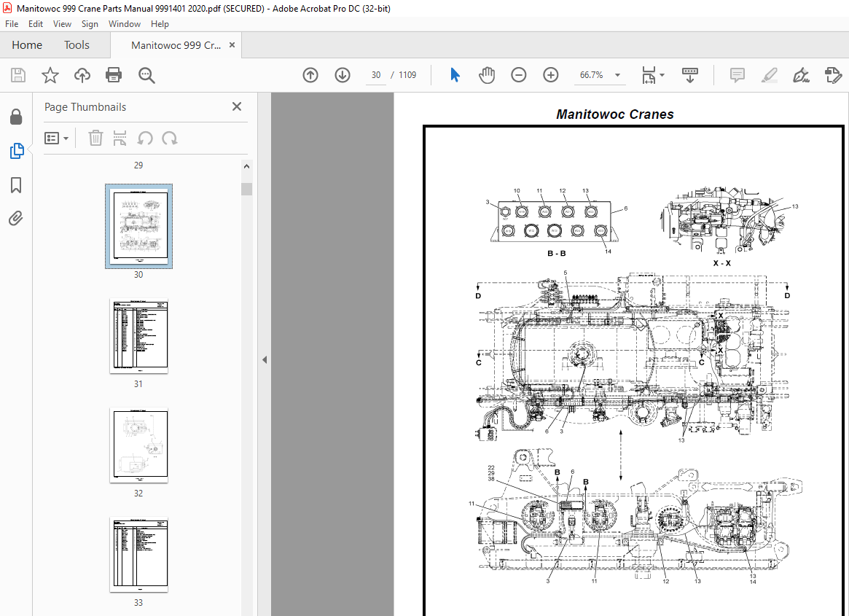
Task: Open the zoom level dropdown arrow
Action: click(x=617, y=75)
